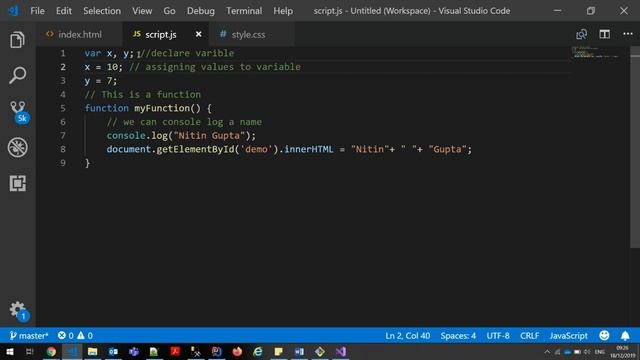Click the text 'myFunction' on line 5
The width and height of the screenshot is (640, 360).
(x=162, y=108)
